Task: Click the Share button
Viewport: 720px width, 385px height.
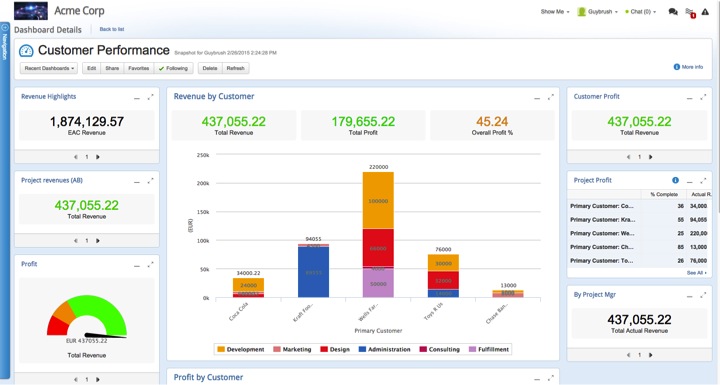Action: [112, 68]
